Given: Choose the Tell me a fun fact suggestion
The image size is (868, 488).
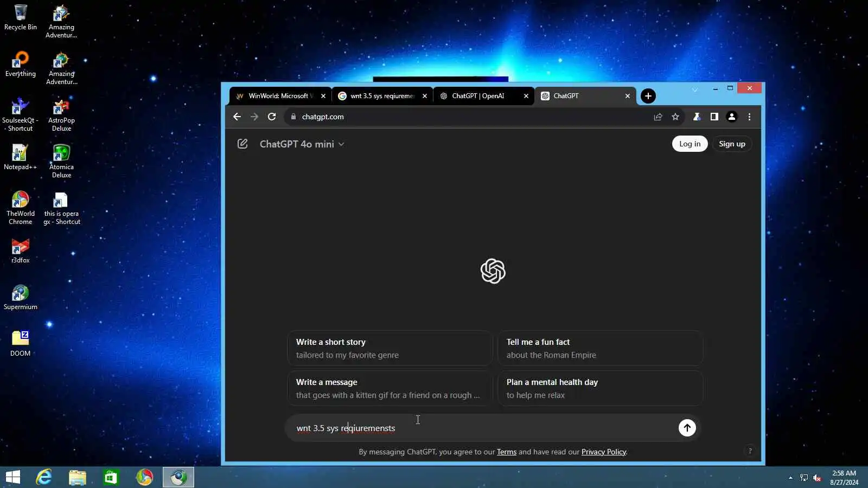Looking at the screenshot, I should click(600, 348).
